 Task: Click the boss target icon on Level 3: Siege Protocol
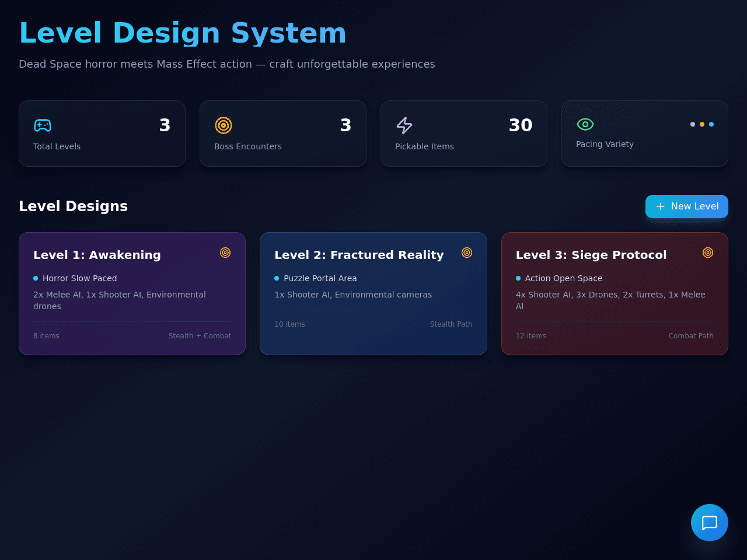click(x=708, y=253)
